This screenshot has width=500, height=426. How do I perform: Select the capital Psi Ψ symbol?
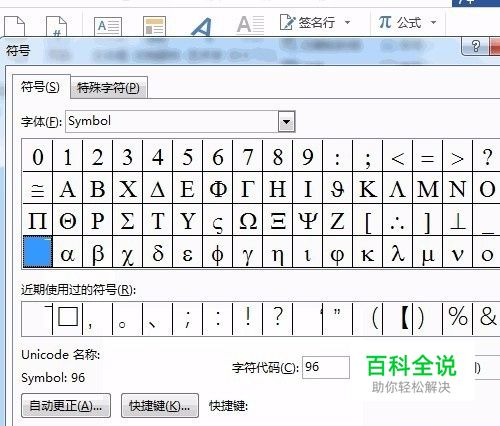tap(307, 221)
